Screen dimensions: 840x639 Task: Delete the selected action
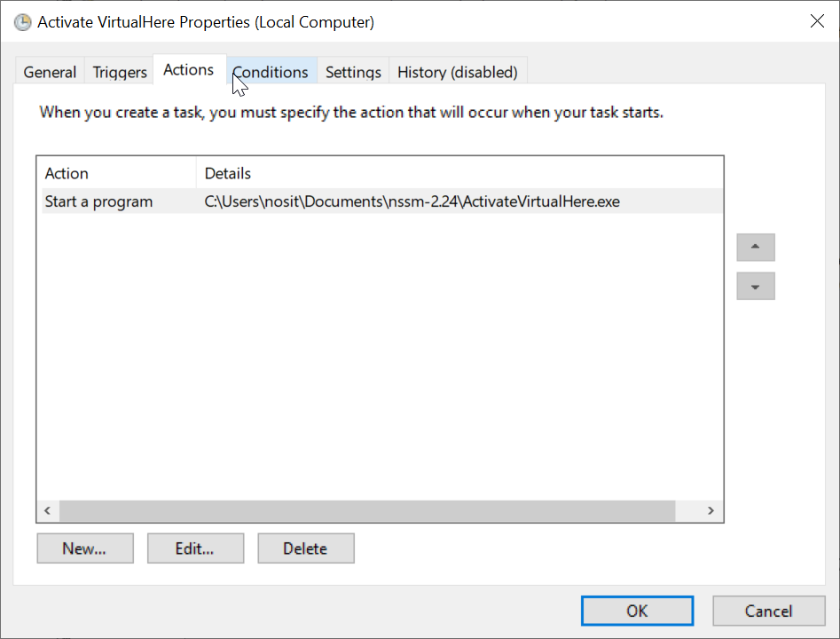point(305,548)
